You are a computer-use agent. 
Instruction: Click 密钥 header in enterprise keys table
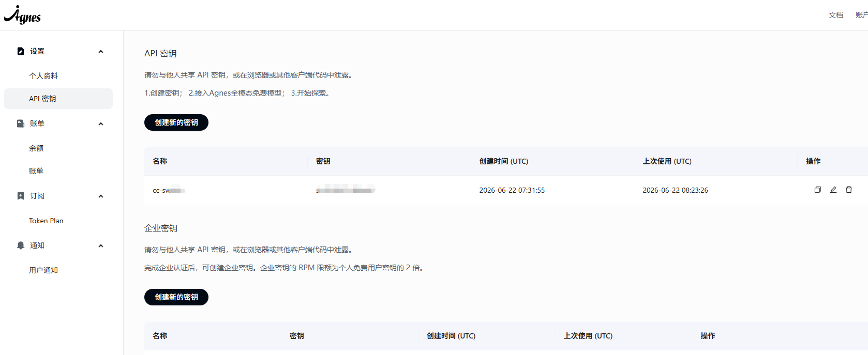(297, 336)
